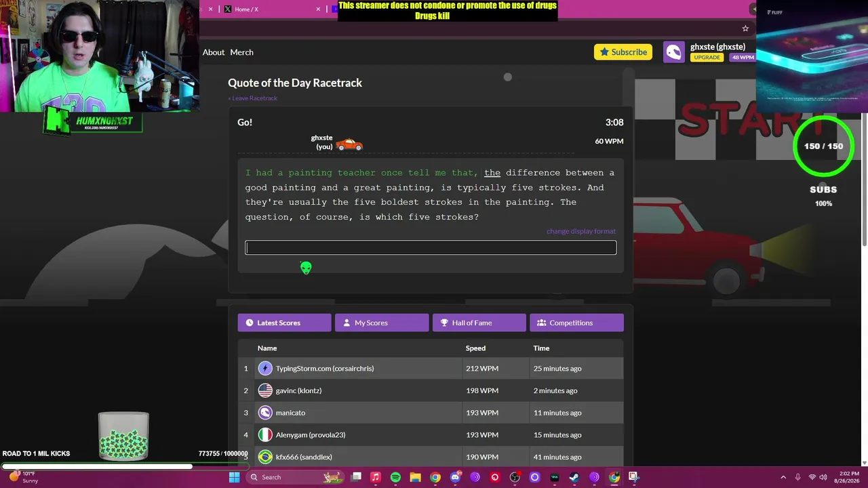This screenshot has height=488, width=868.
Task: Open Spotify from the taskbar
Action: (395, 477)
